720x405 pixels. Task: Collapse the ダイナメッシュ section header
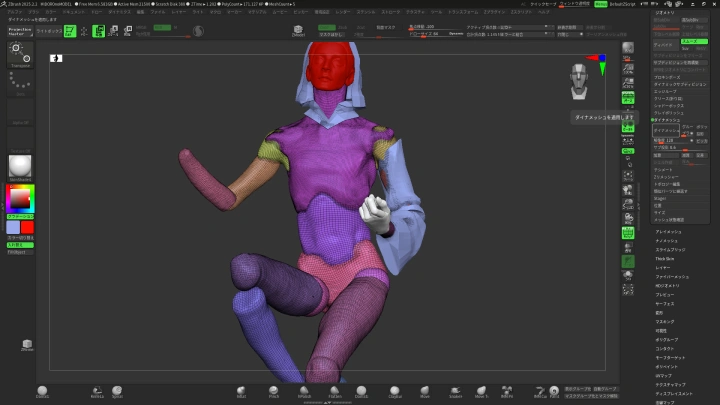(667, 120)
